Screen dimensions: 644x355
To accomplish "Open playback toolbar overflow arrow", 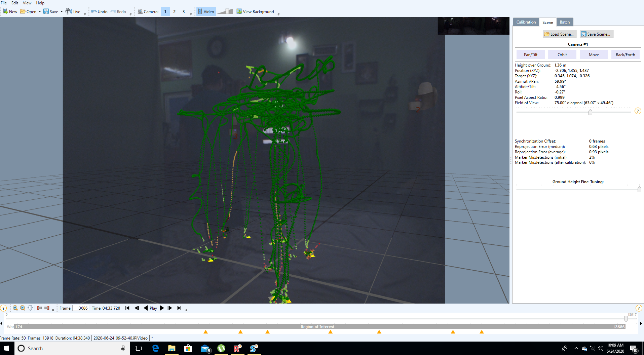I will coord(186,310).
